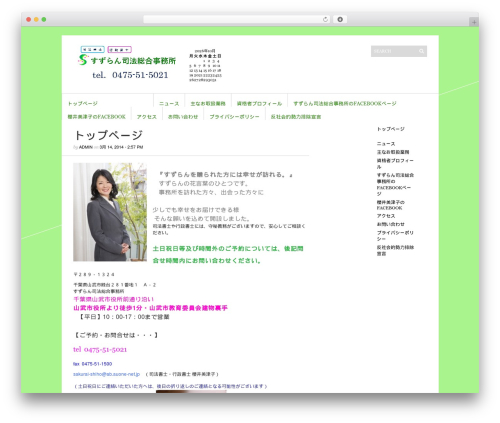
Task: Click the fax 0475-51-1500 text
Action: point(93,364)
